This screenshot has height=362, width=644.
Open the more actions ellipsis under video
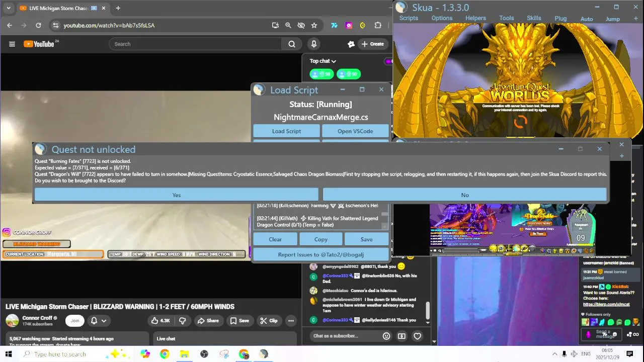(x=291, y=320)
